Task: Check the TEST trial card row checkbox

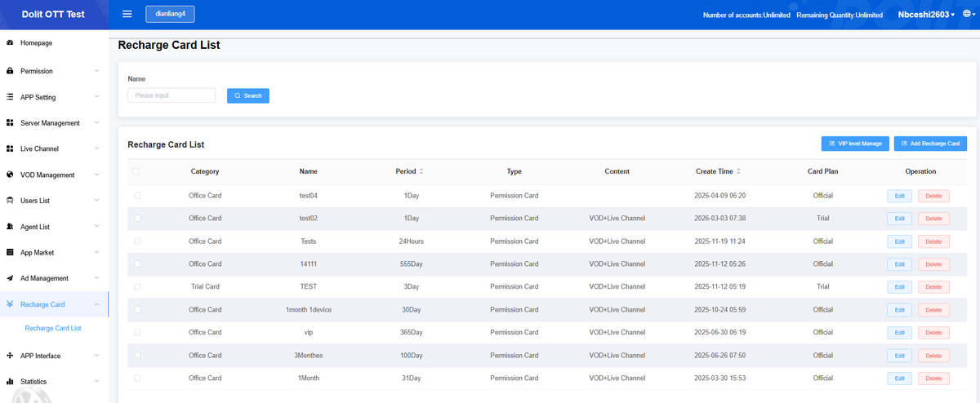Action: 136,286
